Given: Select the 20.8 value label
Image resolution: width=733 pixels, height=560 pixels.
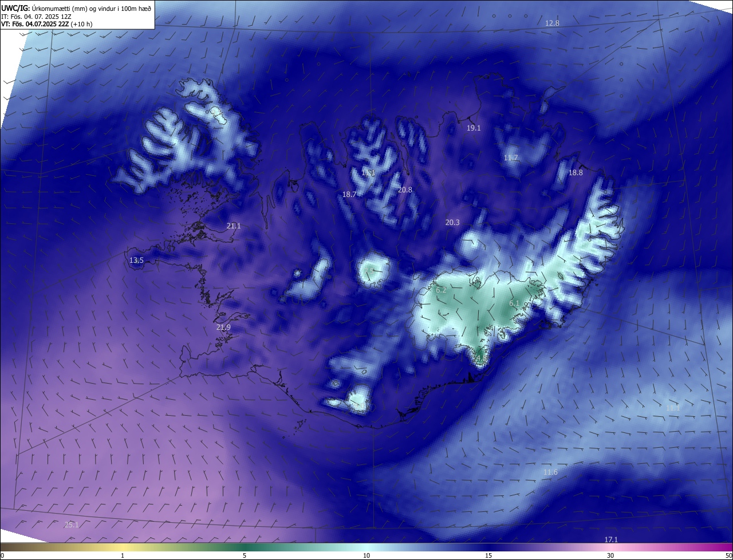Looking at the screenshot, I should (x=405, y=190).
